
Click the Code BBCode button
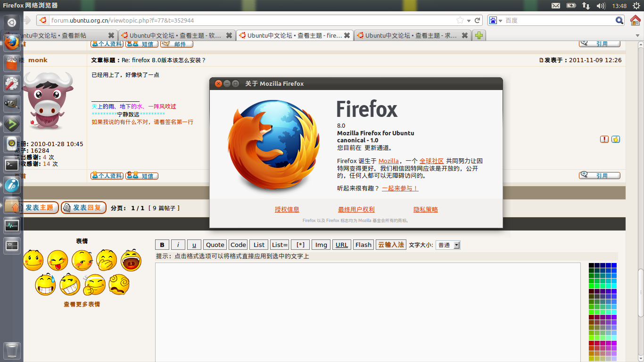[x=238, y=245]
